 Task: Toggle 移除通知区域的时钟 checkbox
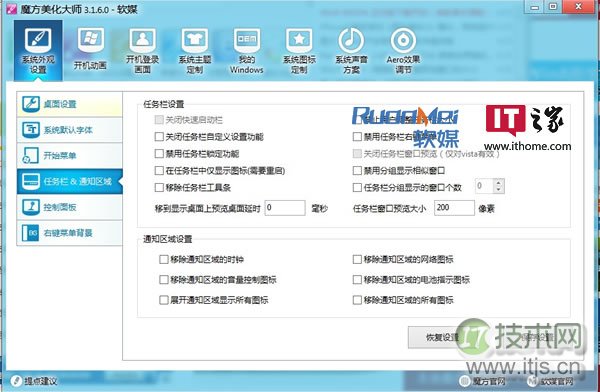pos(163,260)
